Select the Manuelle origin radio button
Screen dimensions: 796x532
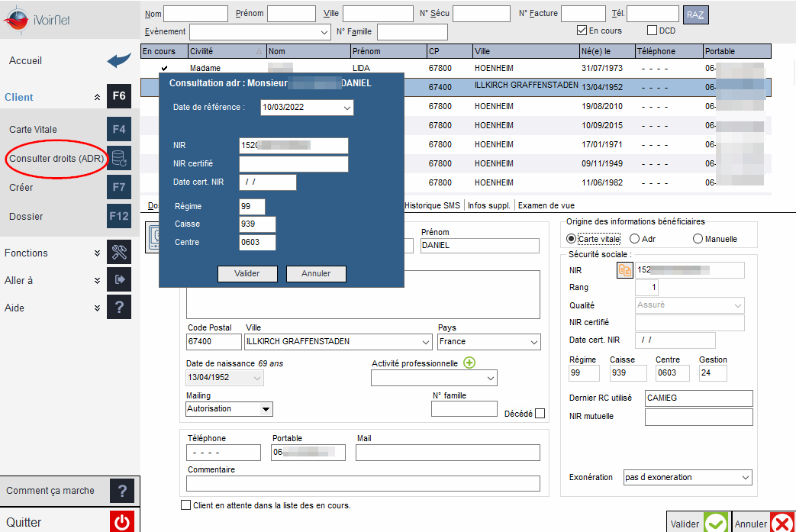pyautogui.click(x=698, y=239)
